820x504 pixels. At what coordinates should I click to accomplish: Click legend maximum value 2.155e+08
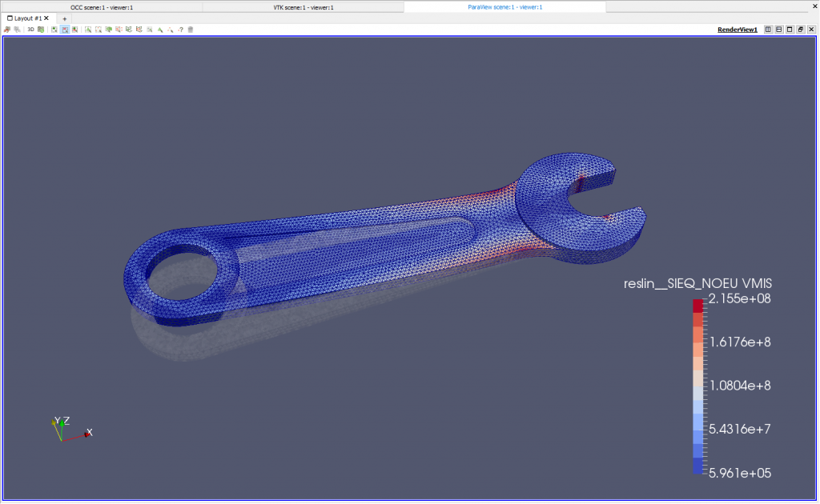[739, 298]
